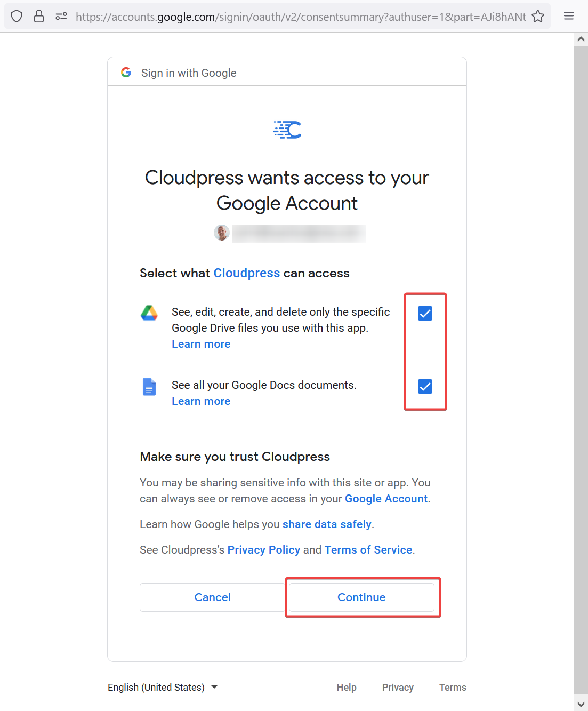Open Cloudpress's Privacy Policy link

click(x=264, y=550)
